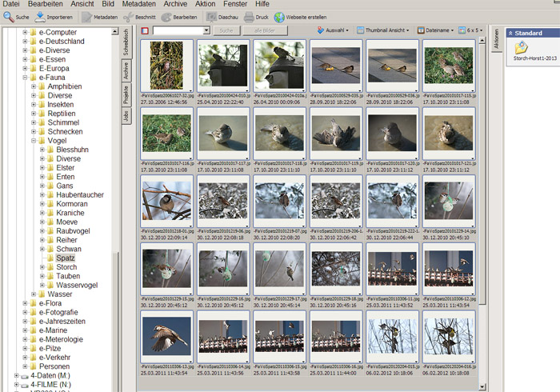Select thumbnail FaVoSpatz20061027-32.jpg

[x=166, y=65]
